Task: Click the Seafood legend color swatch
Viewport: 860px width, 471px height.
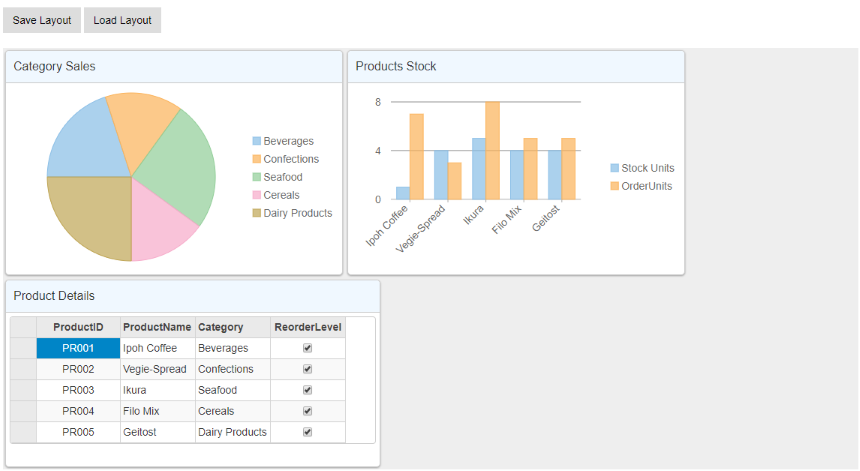Action: pyautogui.click(x=257, y=177)
